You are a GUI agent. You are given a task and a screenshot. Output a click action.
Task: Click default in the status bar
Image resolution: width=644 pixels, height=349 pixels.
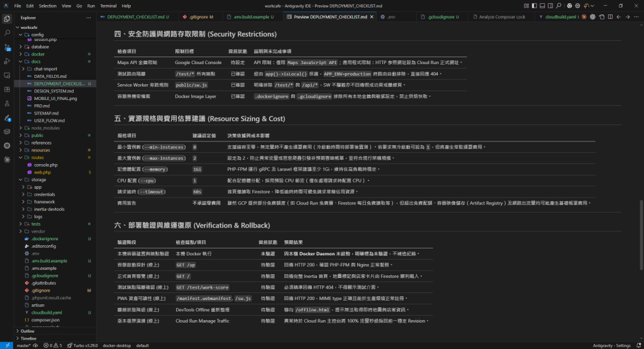(x=143, y=345)
